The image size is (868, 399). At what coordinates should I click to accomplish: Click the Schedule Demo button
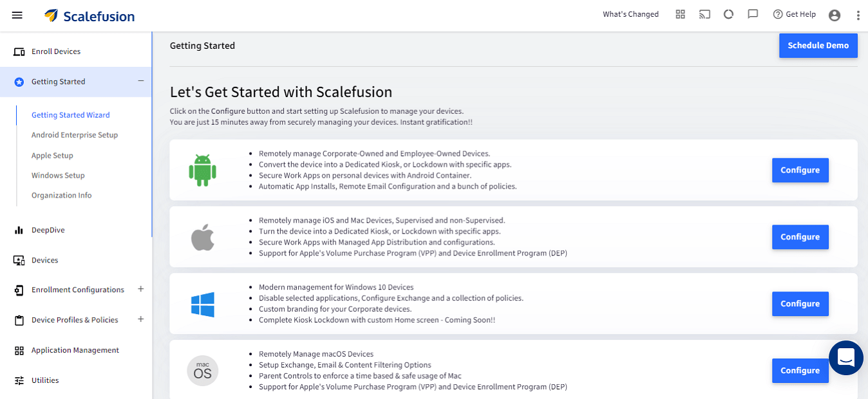(818, 46)
